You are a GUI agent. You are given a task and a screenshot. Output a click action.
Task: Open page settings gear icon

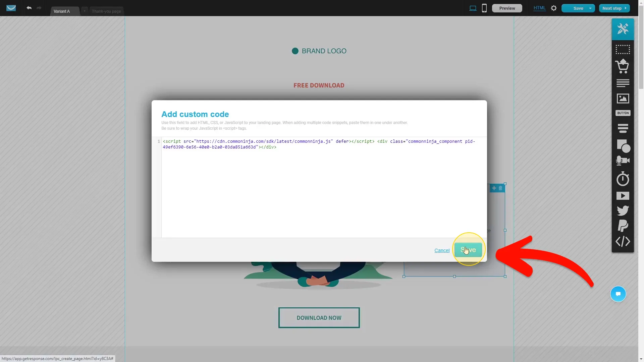click(554, 8)
